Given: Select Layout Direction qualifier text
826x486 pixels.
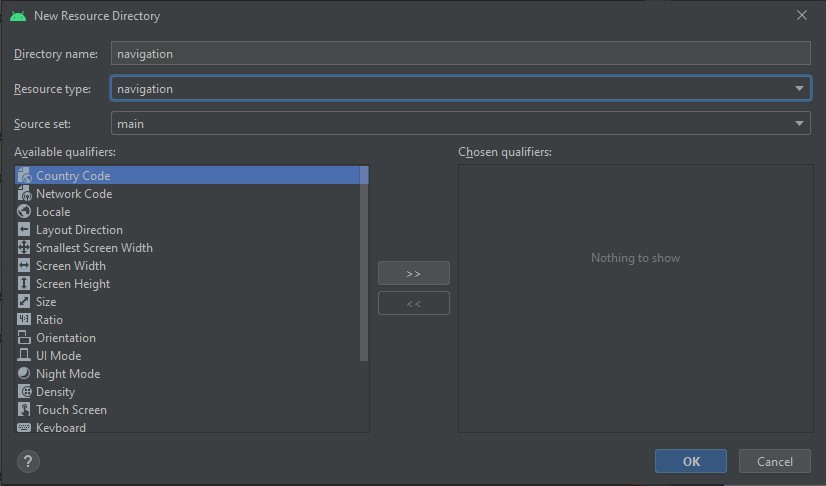Looking at the screenshot, I should 79,230.
